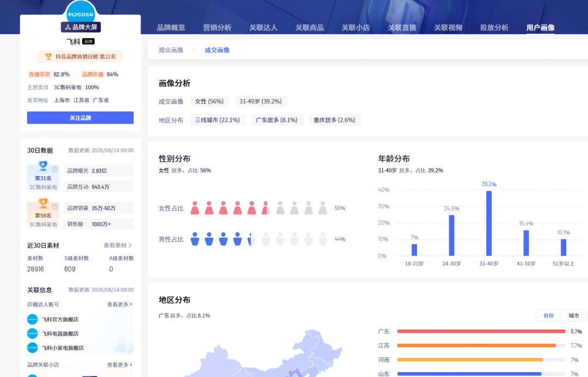Click the 41-50岁 bar in age chart

526,243
